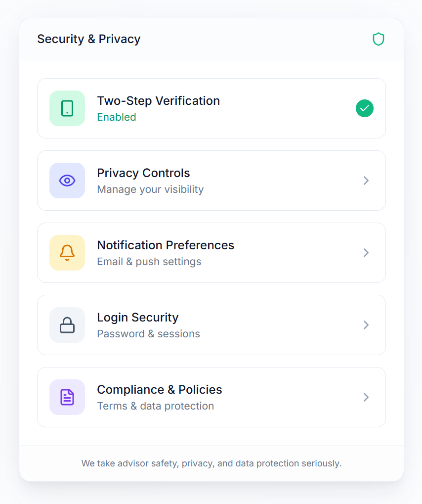Screen dimensions: 422x504
Task: Click the green shield icon in header
Action: pyautogui.click(x=379, y=39)
